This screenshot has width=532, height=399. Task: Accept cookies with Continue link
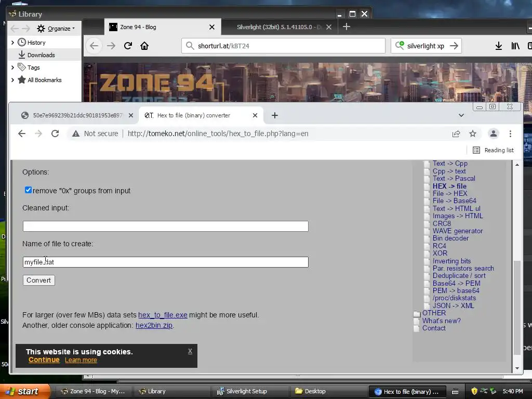44,360
